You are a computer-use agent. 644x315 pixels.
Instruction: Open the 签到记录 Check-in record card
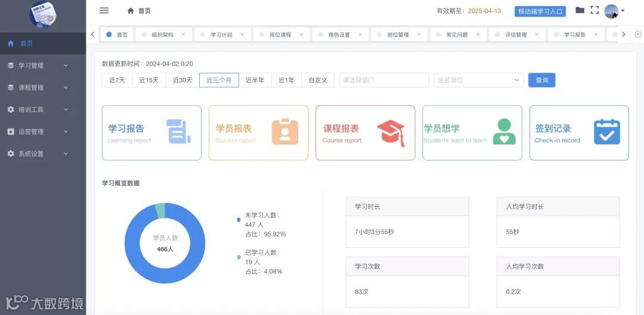(579, 133)
